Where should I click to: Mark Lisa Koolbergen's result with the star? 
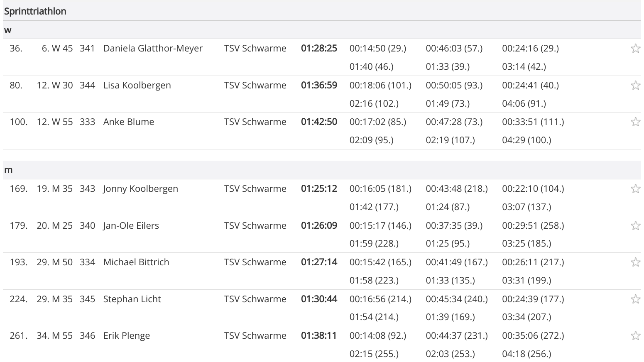[635, 86]
